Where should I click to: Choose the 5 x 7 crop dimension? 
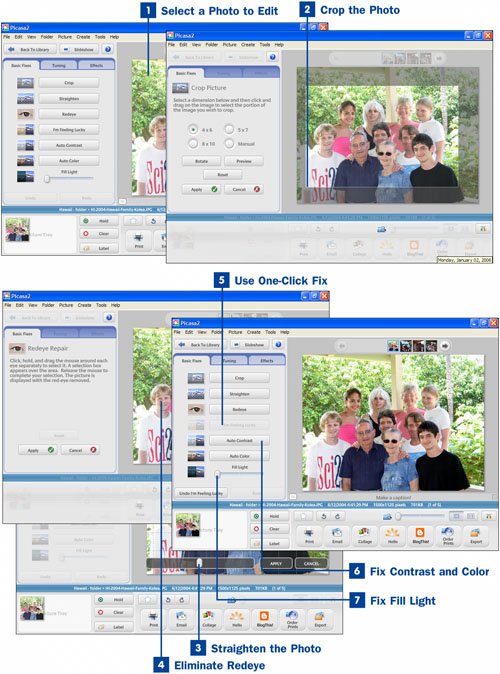[x=229, y=129]
